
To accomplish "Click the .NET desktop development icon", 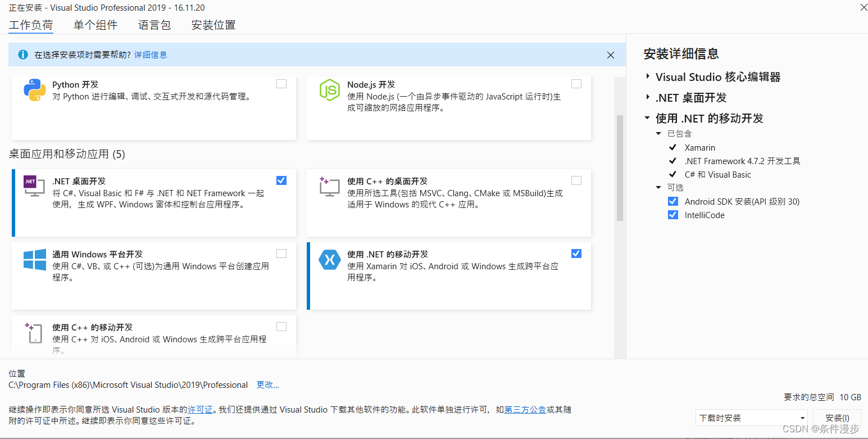I will tap(34, 186).
